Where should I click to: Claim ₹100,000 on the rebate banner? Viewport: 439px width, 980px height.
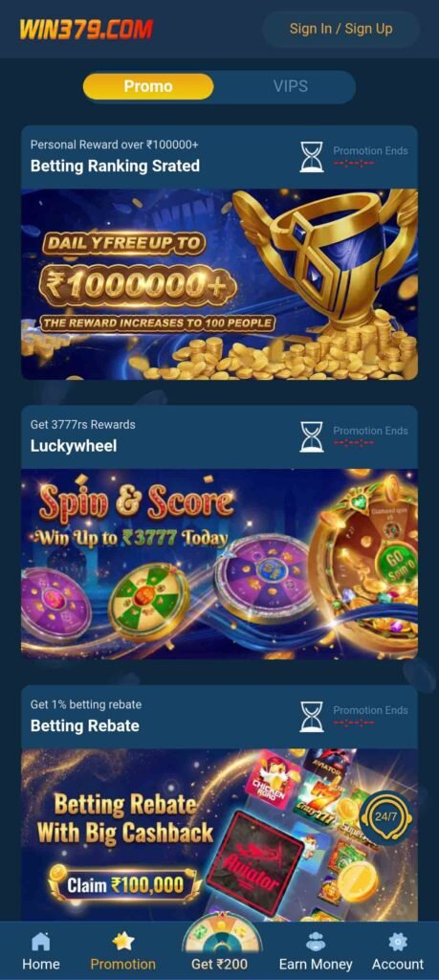click(125, 884)
